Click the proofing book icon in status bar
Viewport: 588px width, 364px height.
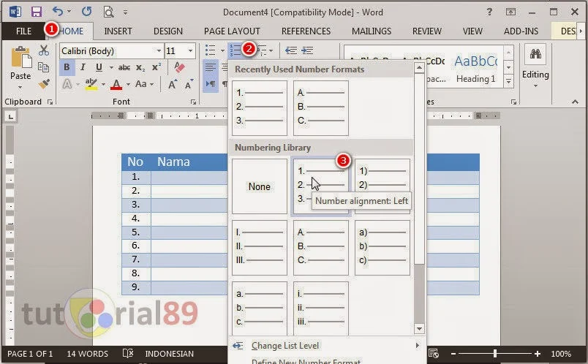[128, 353]
